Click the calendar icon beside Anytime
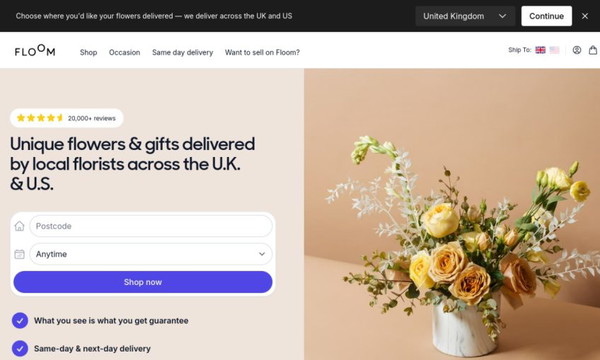Screen dimensions: 600x360 [x=19, y=254]
